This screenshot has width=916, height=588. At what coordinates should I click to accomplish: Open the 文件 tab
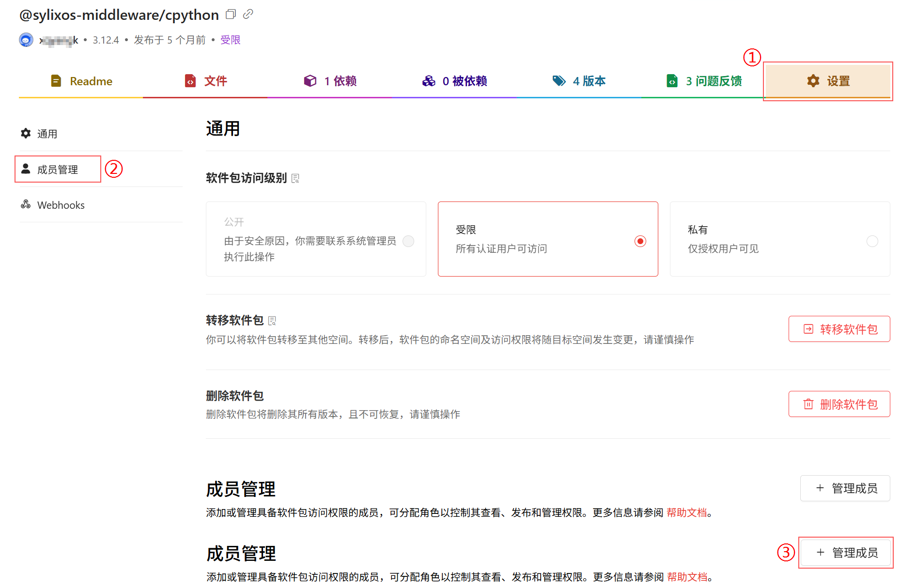[x=205, y=81]
